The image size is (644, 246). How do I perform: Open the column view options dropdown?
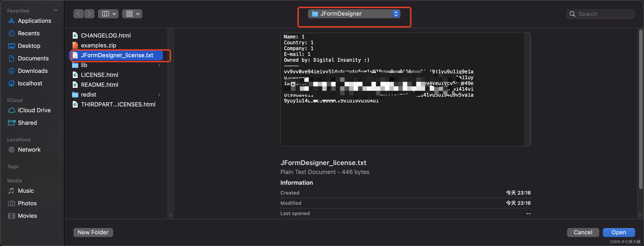click(x=108, y=14)
